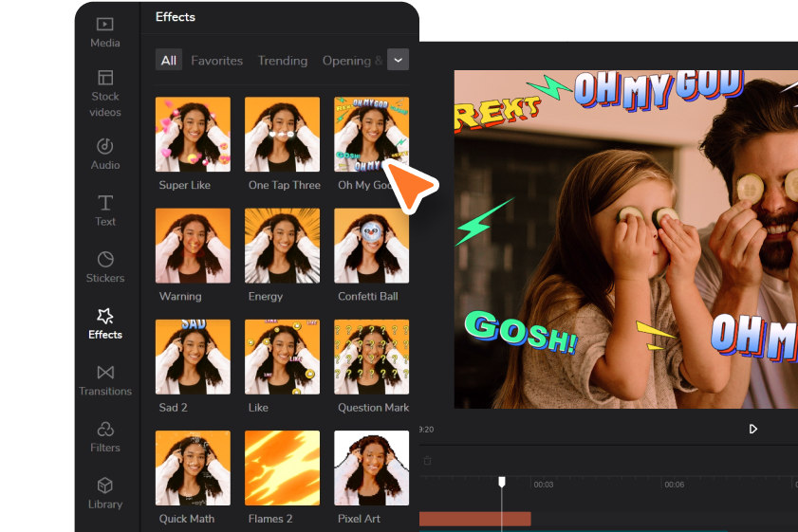Image resolution: width=798 pixels, height=532 pixels.
Task: Apply the Warning effect thumbnail
Action: pyautogui.click(x=193, y=246)
